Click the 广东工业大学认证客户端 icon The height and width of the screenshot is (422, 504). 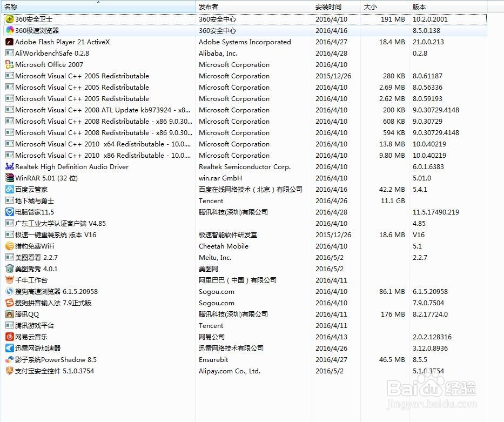[x=10, y=223]
